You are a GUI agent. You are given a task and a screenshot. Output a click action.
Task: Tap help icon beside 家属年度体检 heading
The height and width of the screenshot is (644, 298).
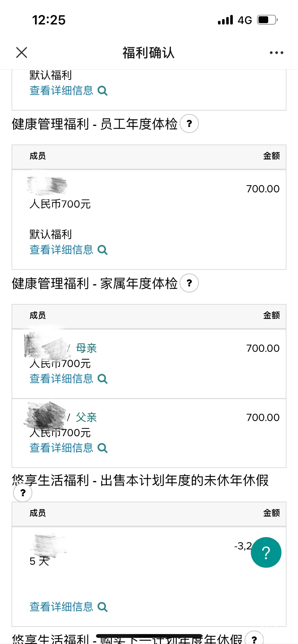[189, 283]
